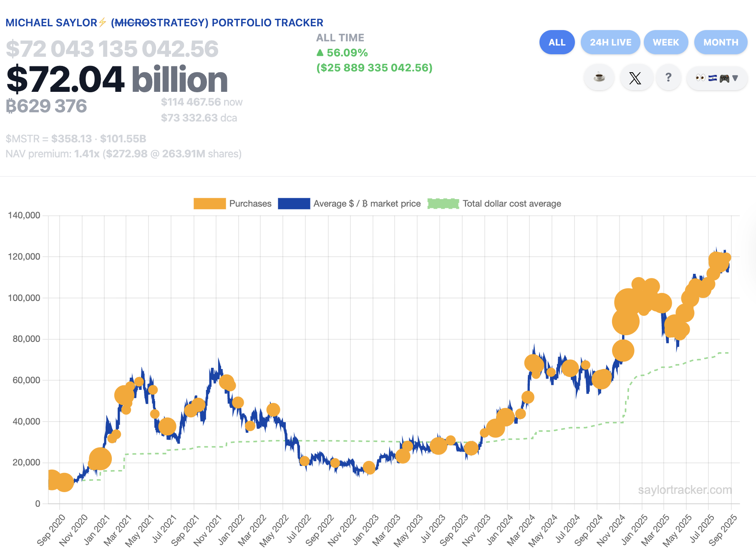Open the X (Twitter) icon
The width and height of the screenshot is (756, 556).
click(636, 77)
